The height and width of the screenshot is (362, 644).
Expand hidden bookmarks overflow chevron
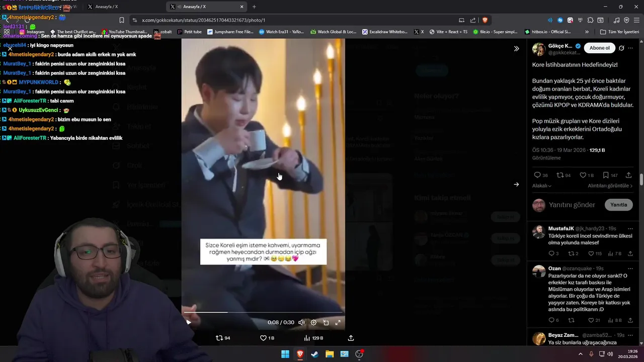point(587,32)
